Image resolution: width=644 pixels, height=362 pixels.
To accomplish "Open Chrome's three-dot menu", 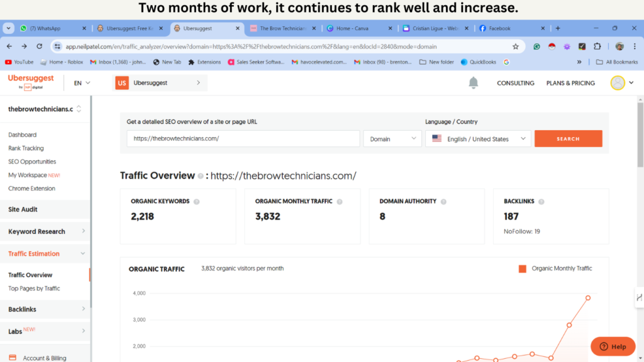I will [x=635, y=47].
